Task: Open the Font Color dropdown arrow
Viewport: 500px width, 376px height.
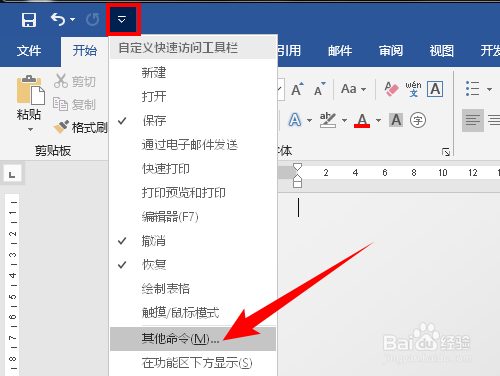Action: click(379, 120)
